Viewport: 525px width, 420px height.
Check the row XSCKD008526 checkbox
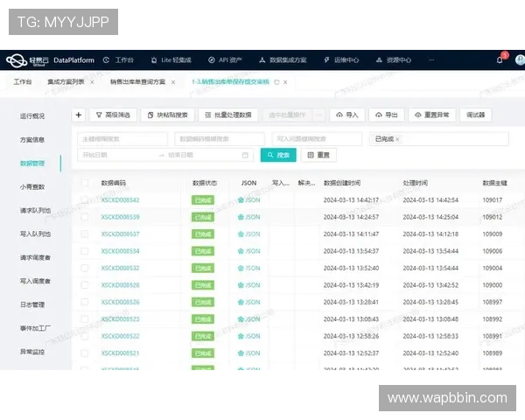tap(85, 302)
